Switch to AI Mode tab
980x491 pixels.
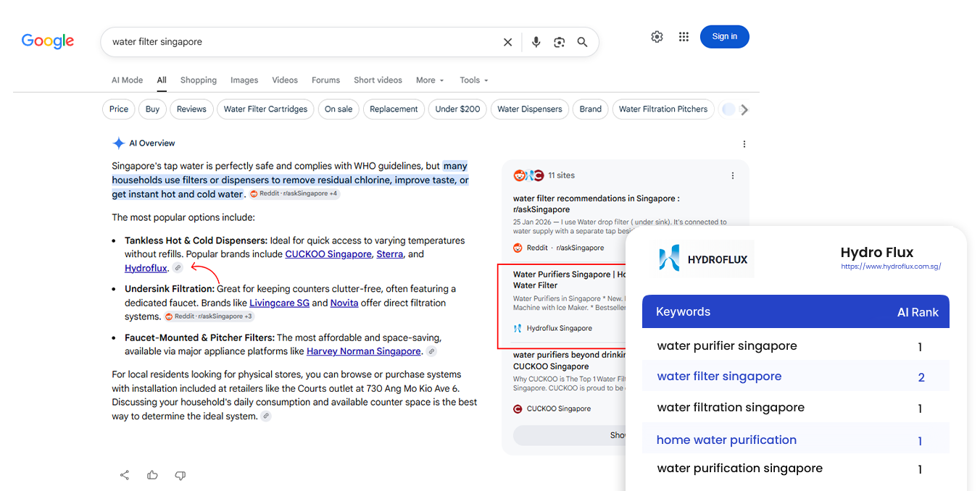127,80
